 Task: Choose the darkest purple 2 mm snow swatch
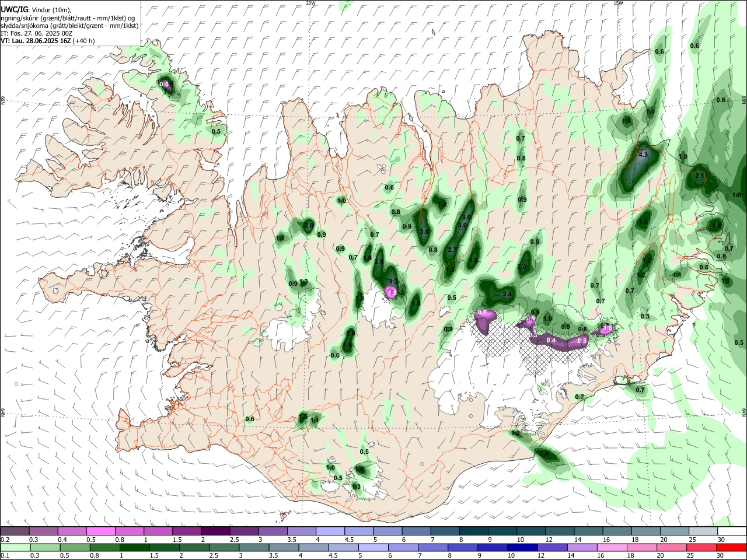tap(216, 531)
